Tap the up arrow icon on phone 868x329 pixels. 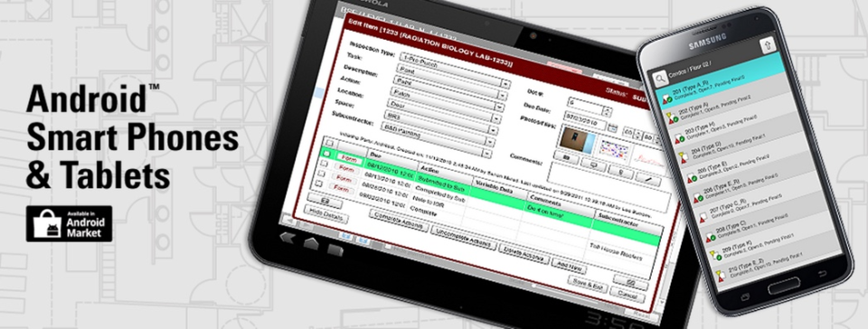pyautogui.click(x=768, y=45)
